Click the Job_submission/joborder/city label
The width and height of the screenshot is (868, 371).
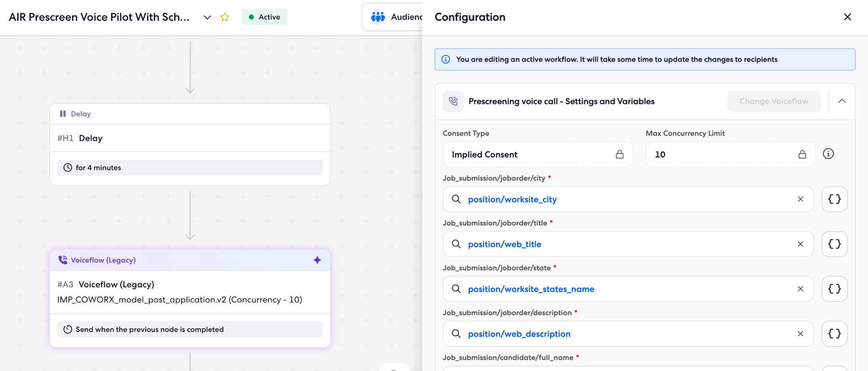pyautogui.click(x=494, y=178)
